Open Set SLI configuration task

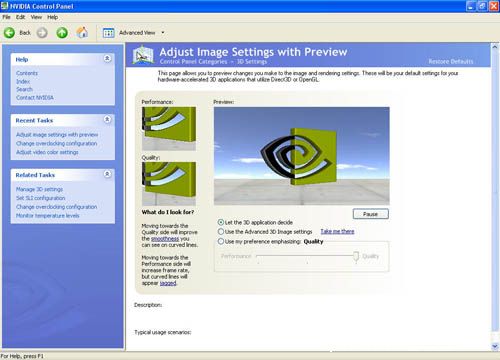(41, 198)
